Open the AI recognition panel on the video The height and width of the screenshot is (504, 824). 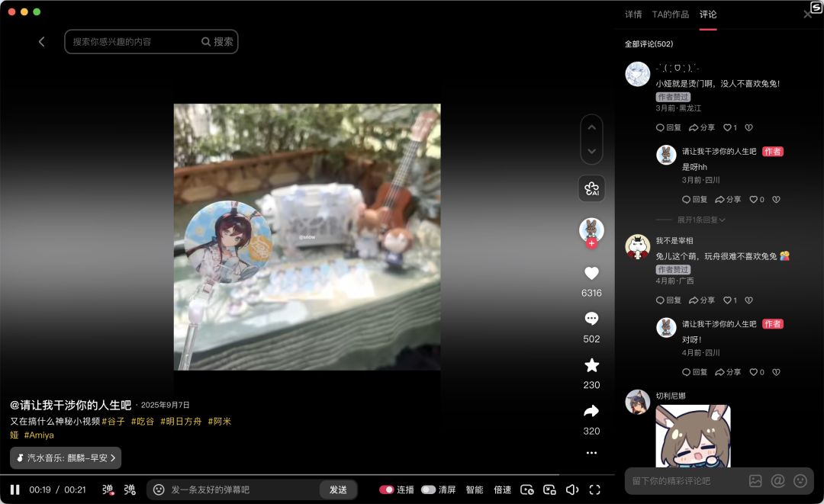591,188
